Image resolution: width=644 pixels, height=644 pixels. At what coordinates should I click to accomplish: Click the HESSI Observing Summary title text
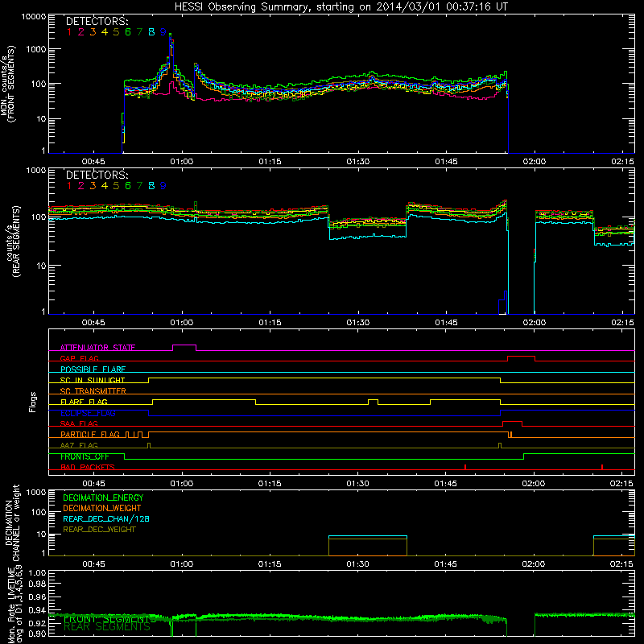pos(341,6)
